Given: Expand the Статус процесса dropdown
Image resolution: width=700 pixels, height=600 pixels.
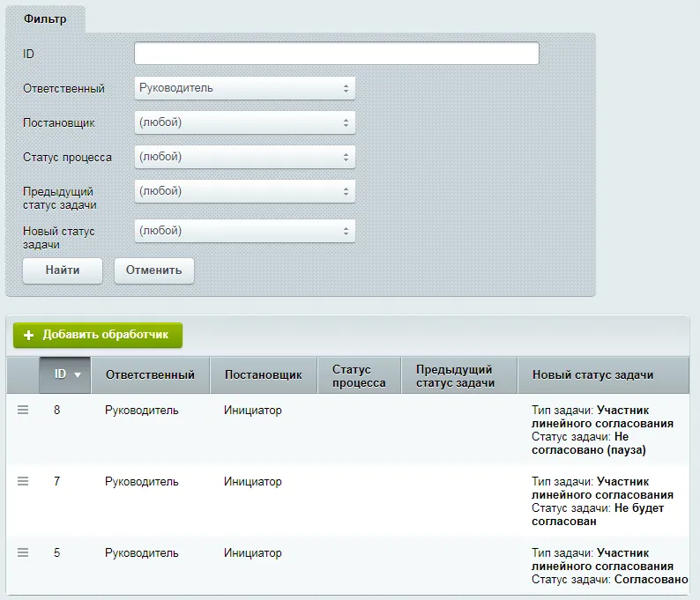Looking at the screenshot, I should [245, 157].
